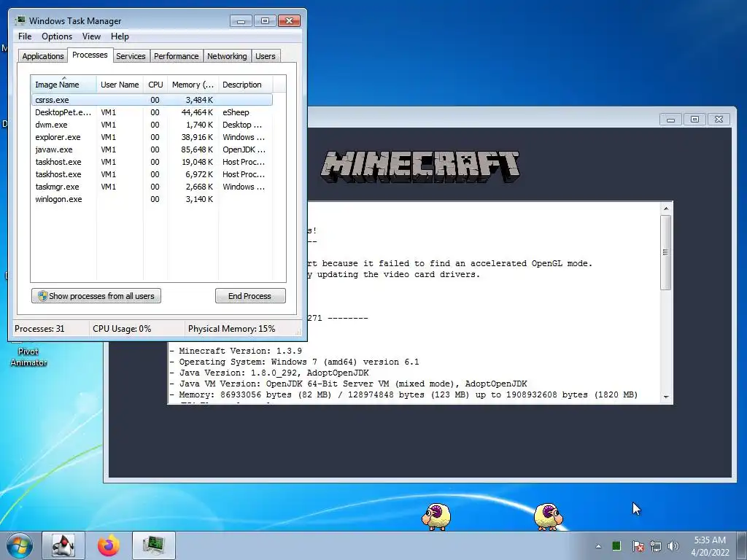The width and height of the screenshot is (747, 560).
Task: Select the Pivot Animator desktop shortcut
Action: (28, 357)
